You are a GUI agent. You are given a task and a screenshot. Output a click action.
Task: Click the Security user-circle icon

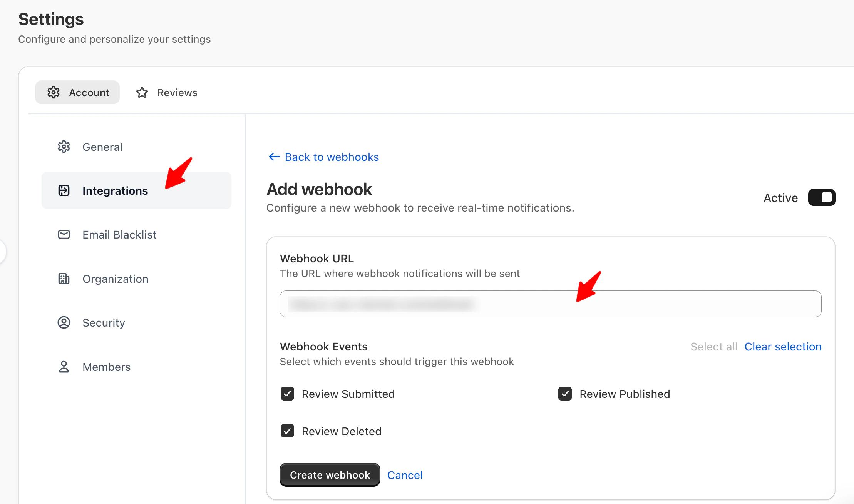(64, 322)
